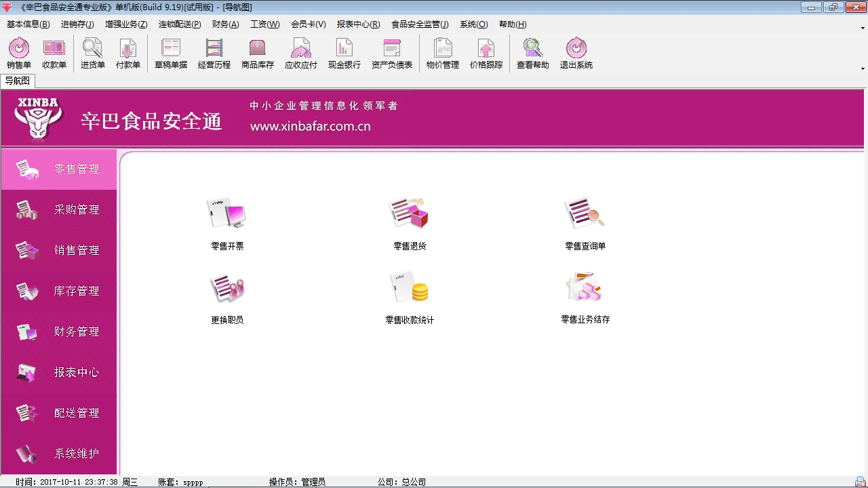Expand the toolbar overflow arrow

point(863,68)
